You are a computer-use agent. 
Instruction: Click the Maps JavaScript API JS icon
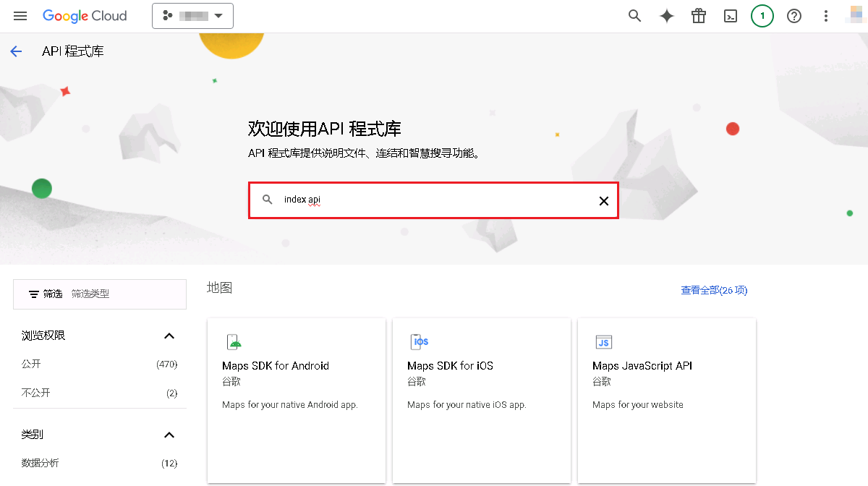[x=603, y=342]
